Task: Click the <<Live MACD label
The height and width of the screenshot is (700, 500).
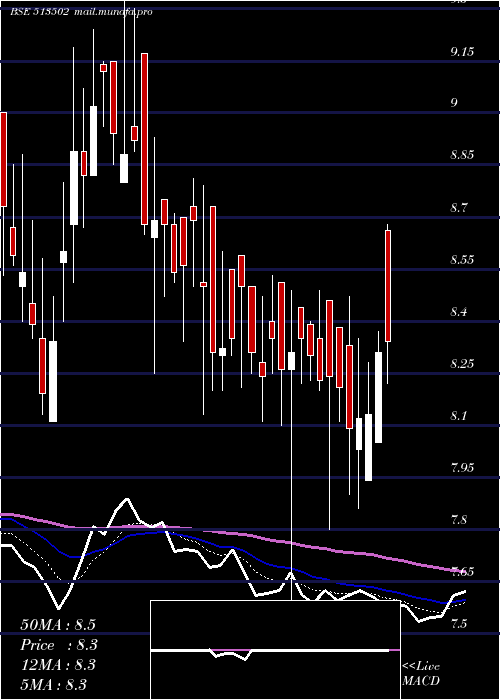Action: (421, 673)
